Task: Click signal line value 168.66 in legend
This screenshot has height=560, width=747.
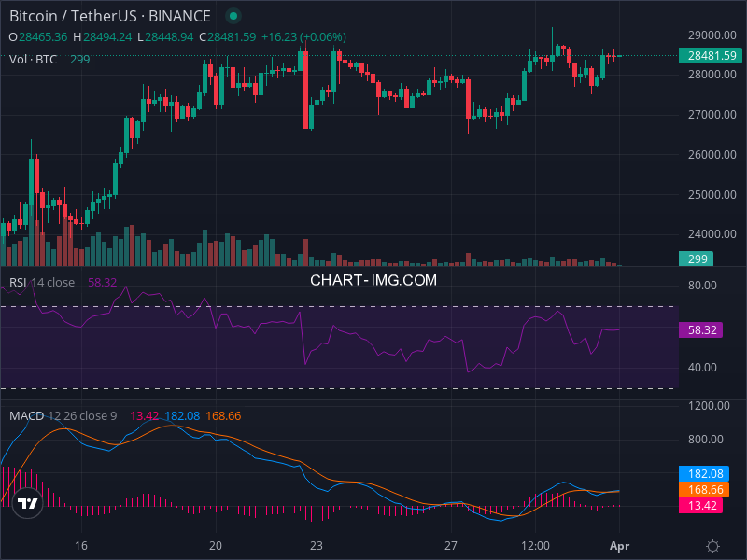Action: (223, 415)
